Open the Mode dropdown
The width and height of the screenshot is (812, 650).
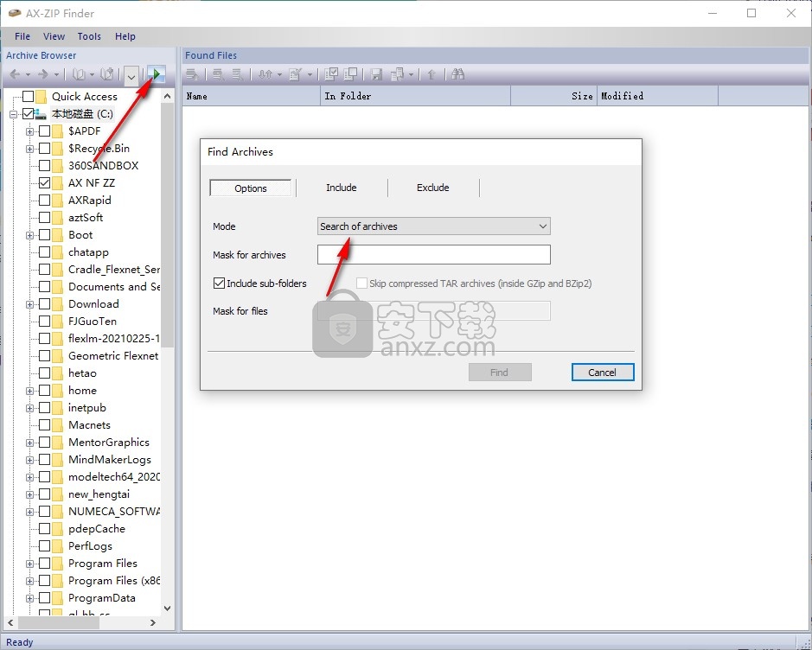tap(433, 226)
